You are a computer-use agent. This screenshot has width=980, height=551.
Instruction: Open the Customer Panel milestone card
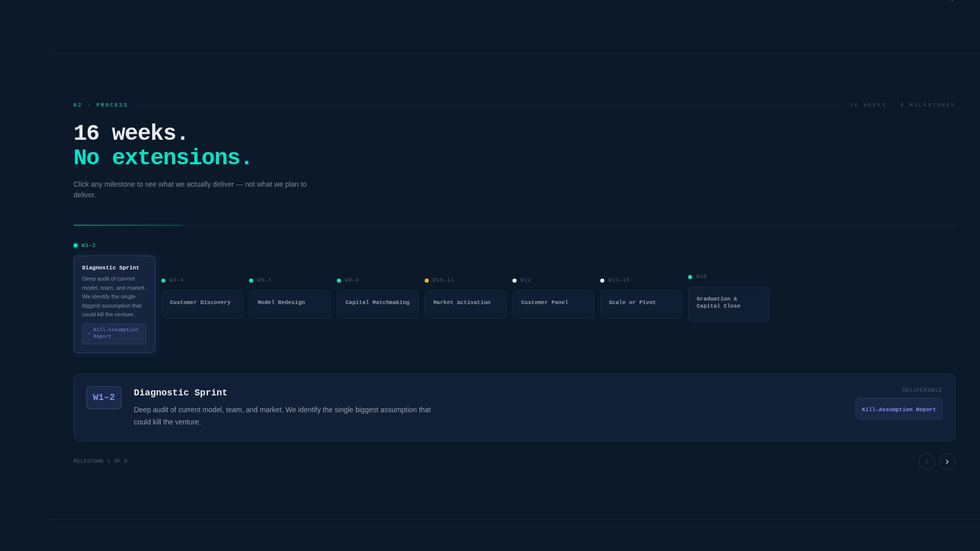[x=553, y=304]
